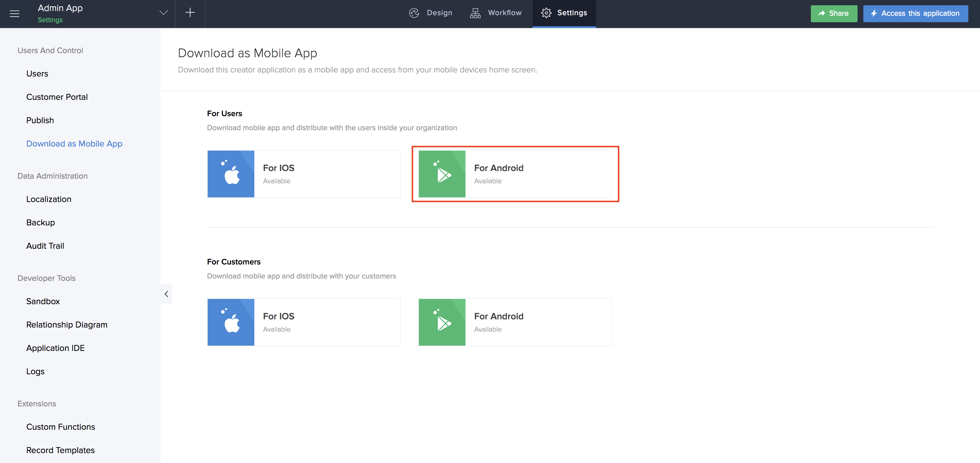This screenshot has width=980, height=463.
Task: Open Custom Functions under Extensions
Action: (60, 427)
